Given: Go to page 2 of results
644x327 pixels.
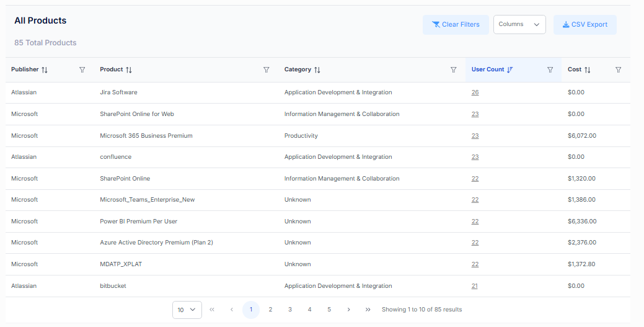Looking at the screenshot, I should click(x=270, y=310).
